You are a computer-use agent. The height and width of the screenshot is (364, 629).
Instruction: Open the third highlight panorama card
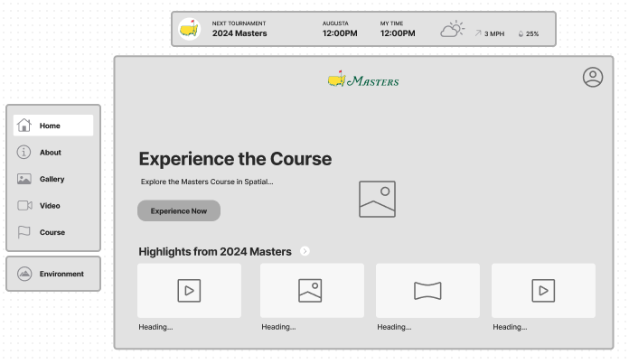click(x=427, y=291)
